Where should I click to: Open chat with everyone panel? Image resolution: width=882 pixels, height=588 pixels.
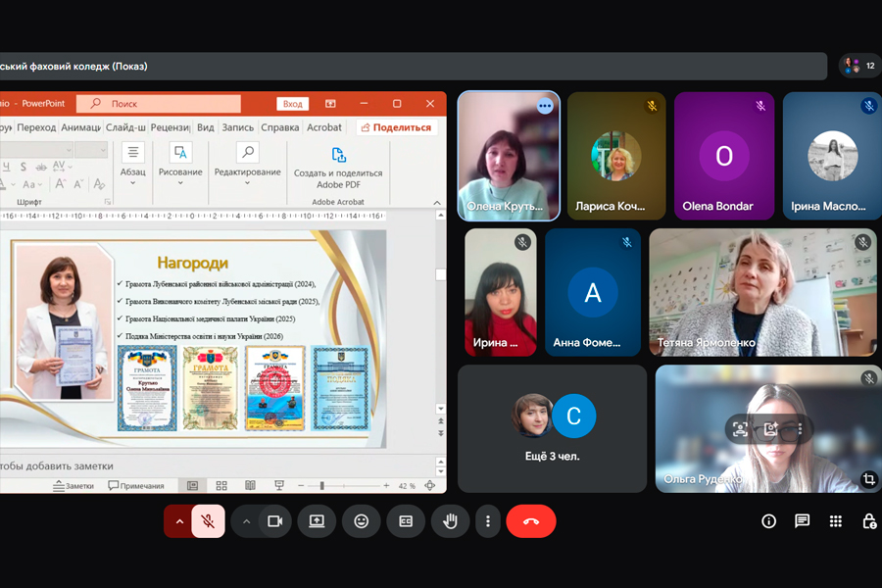point(802,521)
